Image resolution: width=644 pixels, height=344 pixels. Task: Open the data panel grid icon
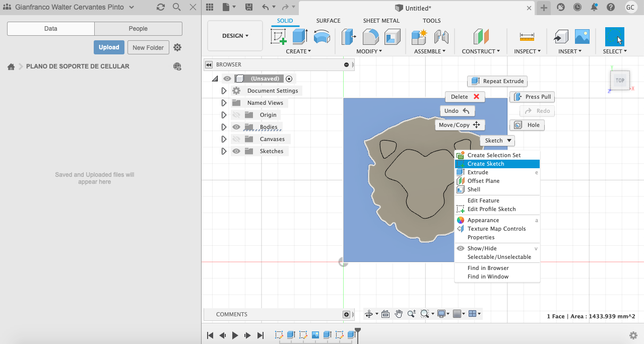[x=210, y=7]
